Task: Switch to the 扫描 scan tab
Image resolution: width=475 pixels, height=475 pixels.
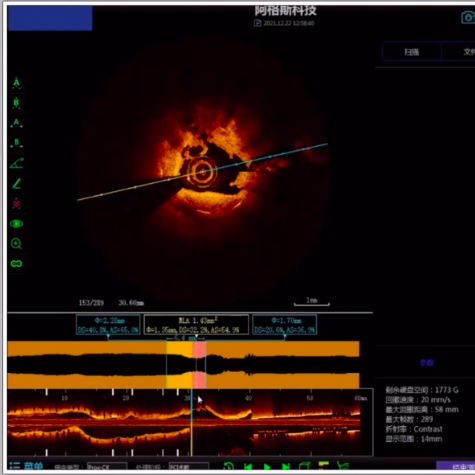Action: click(x=412, y=52)
